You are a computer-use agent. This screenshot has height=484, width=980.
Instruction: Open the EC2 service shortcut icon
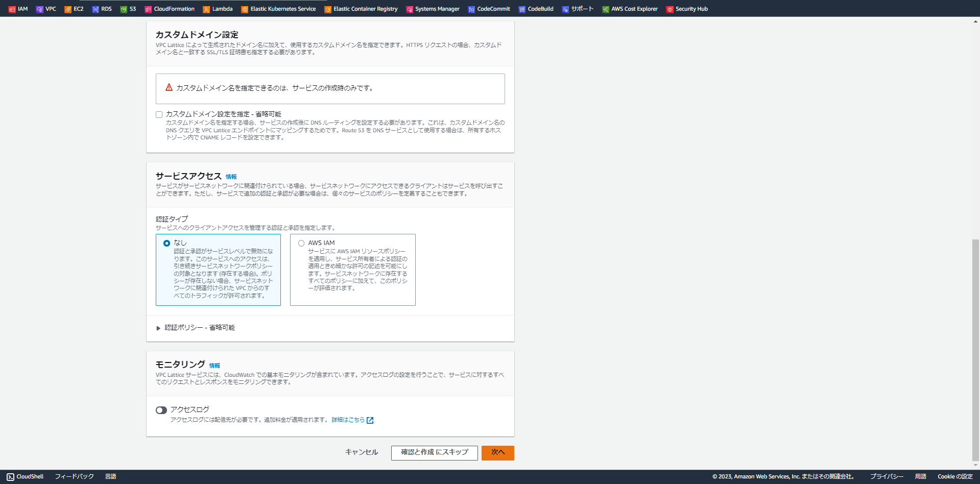pos(67,9)
